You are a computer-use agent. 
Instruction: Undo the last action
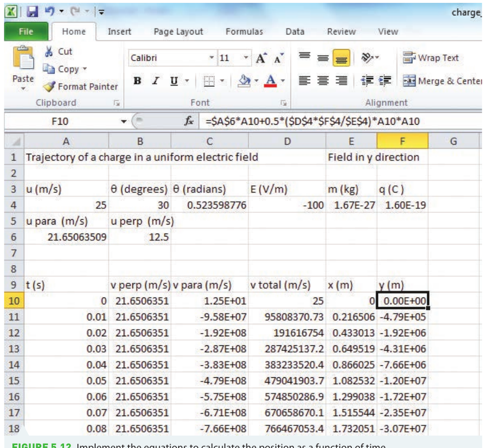pos(50,11)
